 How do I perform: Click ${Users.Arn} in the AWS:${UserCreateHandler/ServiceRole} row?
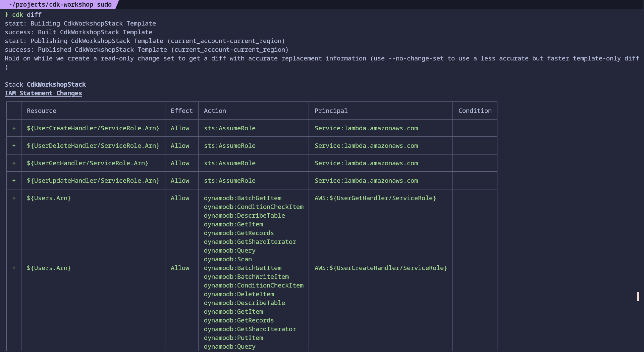click(49, 268)
